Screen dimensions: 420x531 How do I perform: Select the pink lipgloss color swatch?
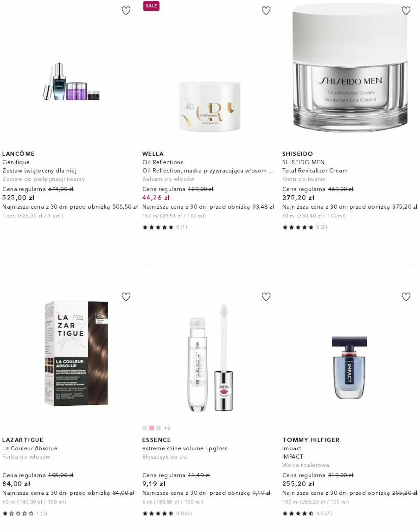pos(152,428)
